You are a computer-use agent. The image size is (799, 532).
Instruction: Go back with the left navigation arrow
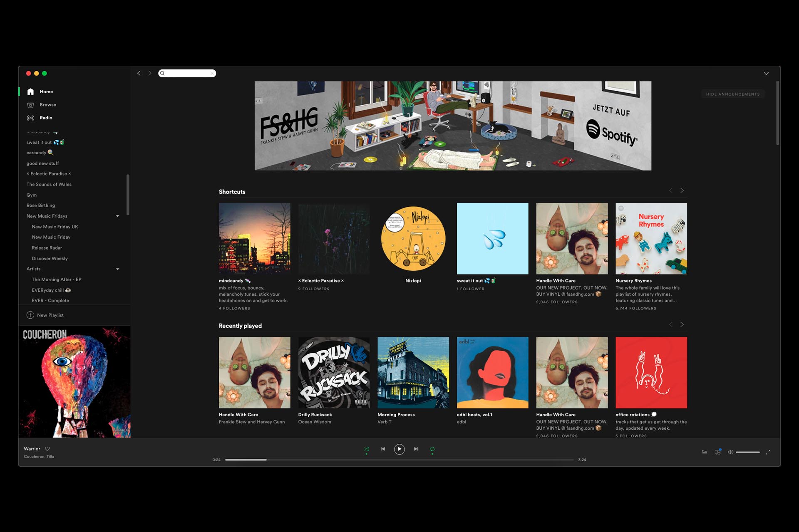(x=139, y=73)
